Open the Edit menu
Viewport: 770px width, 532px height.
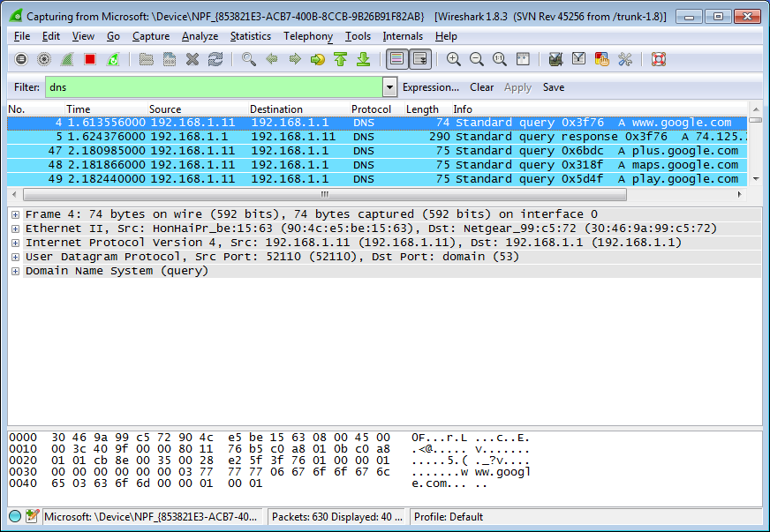click(50, 36)
